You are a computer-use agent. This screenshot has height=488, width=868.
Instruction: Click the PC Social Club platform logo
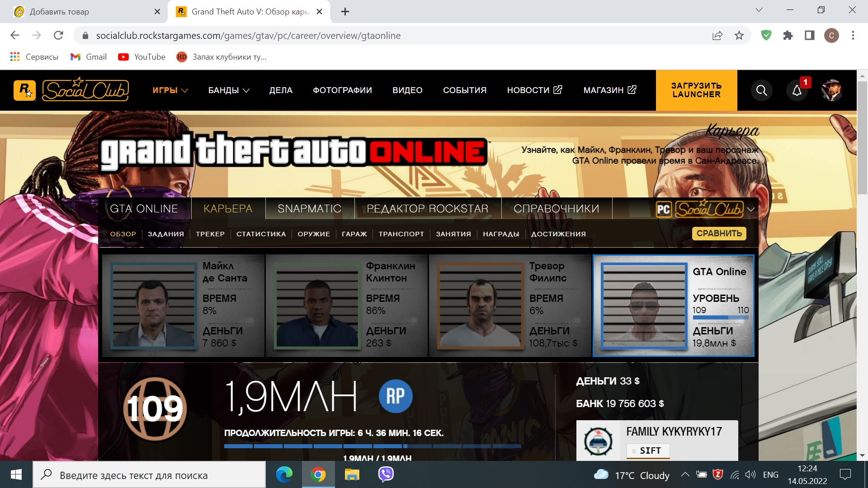pyautogui.click(x=700, y=209)
